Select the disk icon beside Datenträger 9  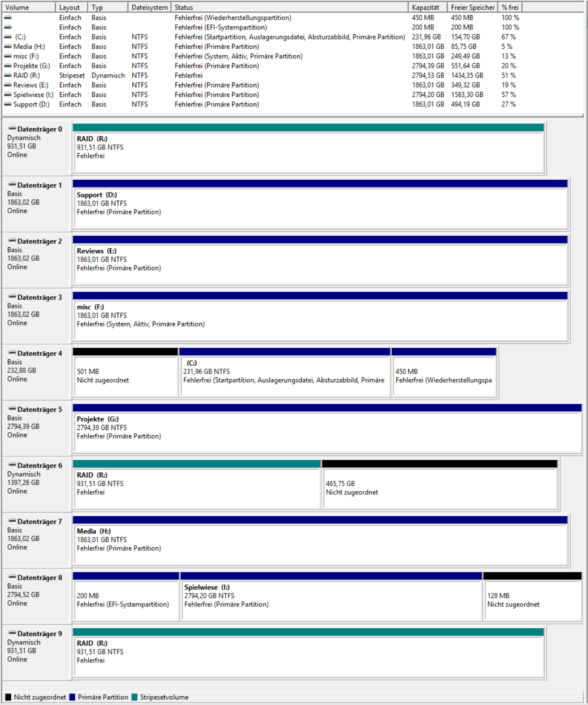pos(12,633)
